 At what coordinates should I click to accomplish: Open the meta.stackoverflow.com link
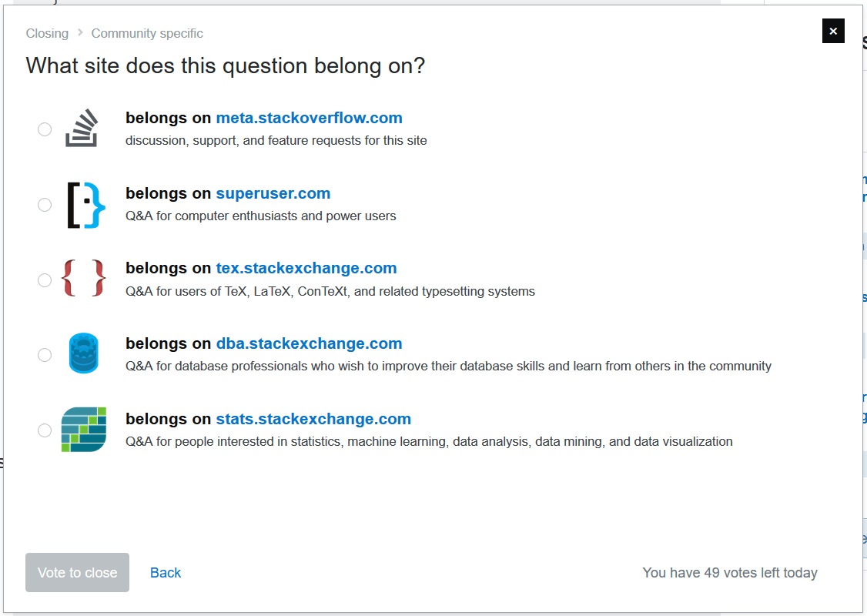[309, 118]
